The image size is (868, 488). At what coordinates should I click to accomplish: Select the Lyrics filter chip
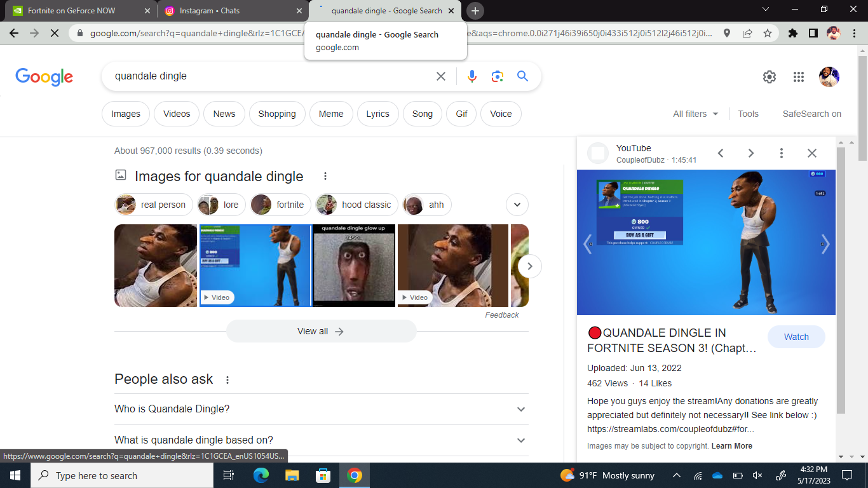(x=377, y=114)
